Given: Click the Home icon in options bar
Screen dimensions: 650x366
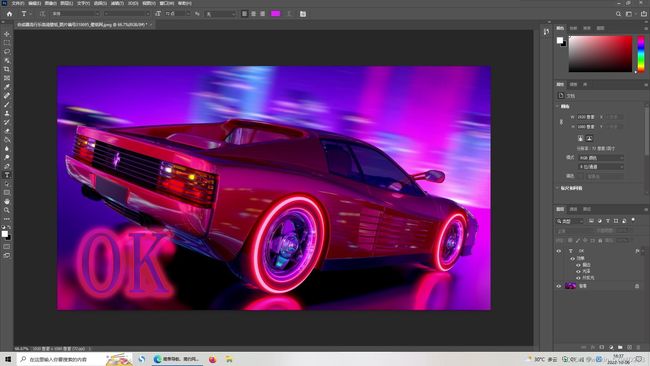Looking at the screenshot, I should (x=9, y=14).
